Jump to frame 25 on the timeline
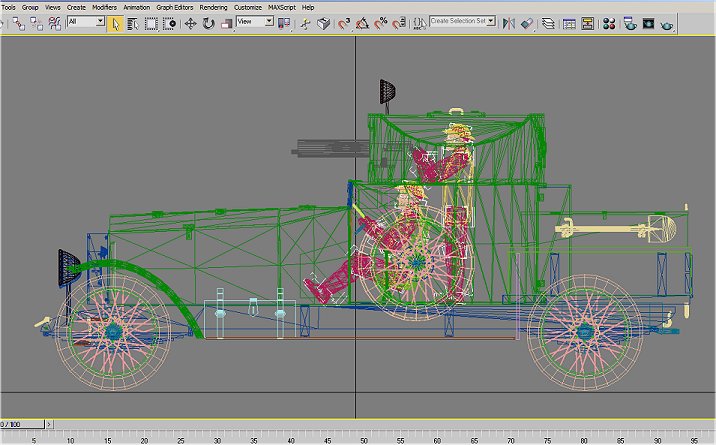Screen dimensions: 716x445 [180, 440]
